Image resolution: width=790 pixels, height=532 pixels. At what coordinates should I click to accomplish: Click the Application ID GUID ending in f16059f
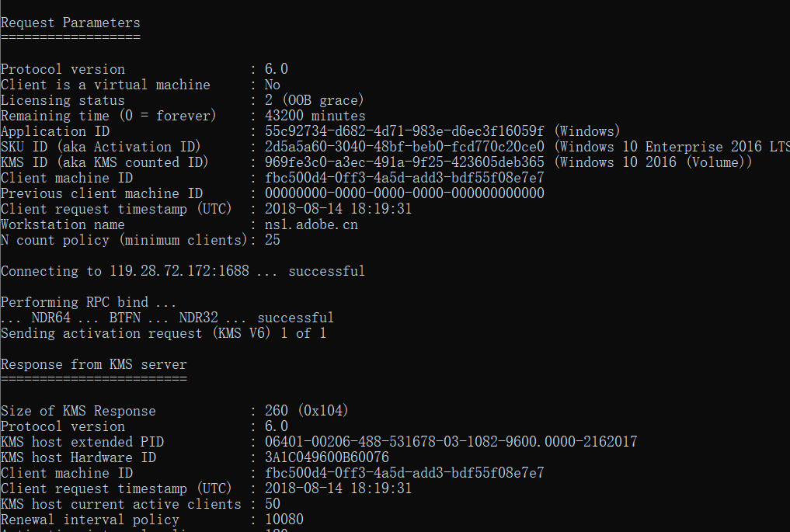click(x=405, y=131)
